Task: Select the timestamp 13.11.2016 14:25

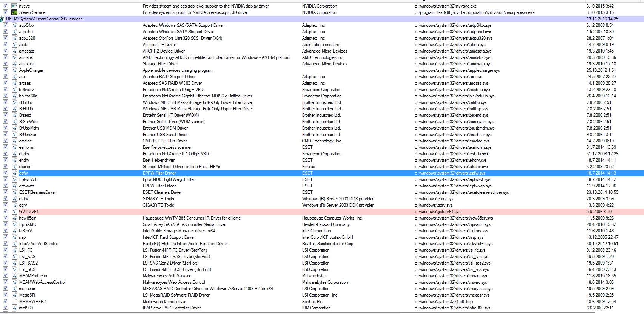Action: click(x=602, y=19)
